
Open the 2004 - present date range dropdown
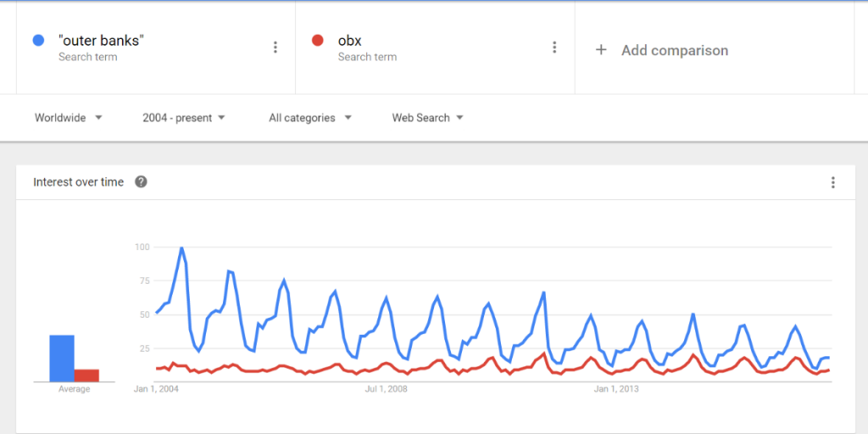[x=184, y=118]
